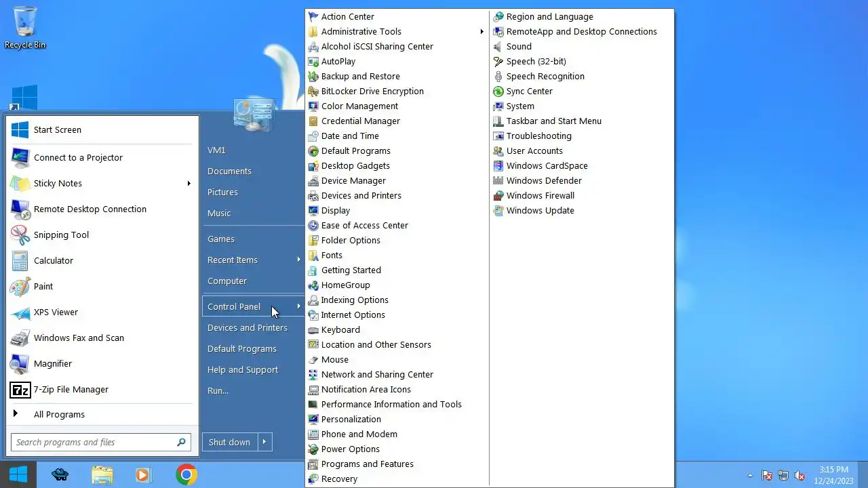Click the user account picture thumbnail
This screenshot has width=868, height=488.
(x=254, y=114)
